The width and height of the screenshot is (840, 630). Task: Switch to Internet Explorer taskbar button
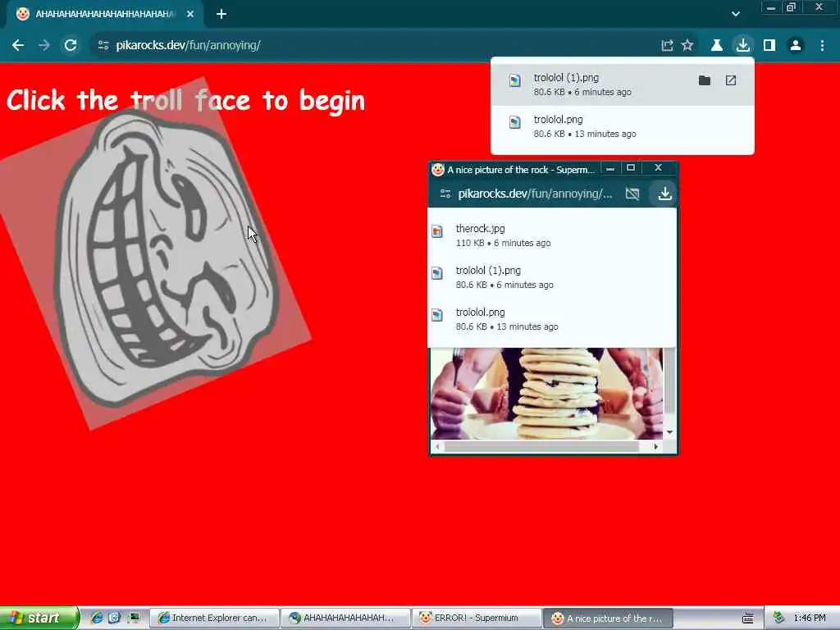tap(214, 619)
